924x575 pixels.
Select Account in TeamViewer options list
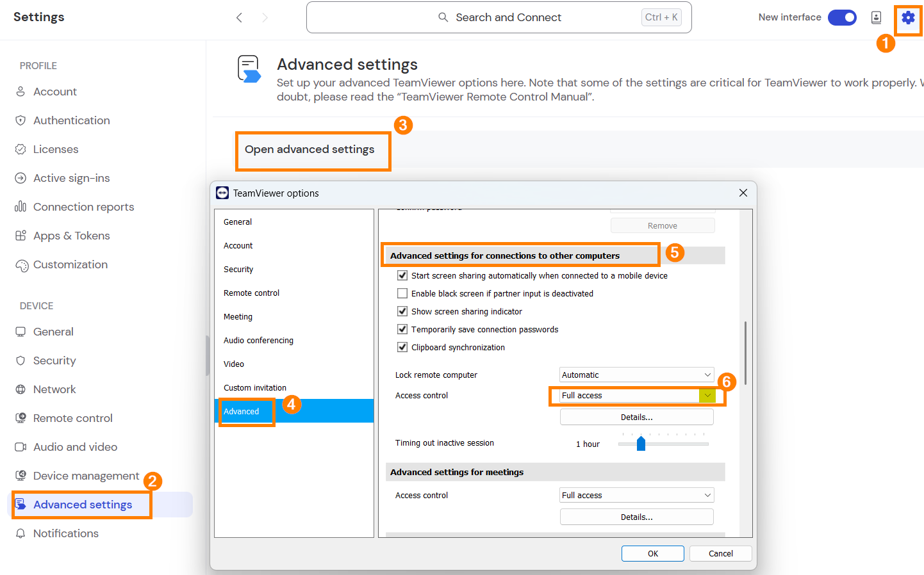pyautogui.click(x=294, y=245)
